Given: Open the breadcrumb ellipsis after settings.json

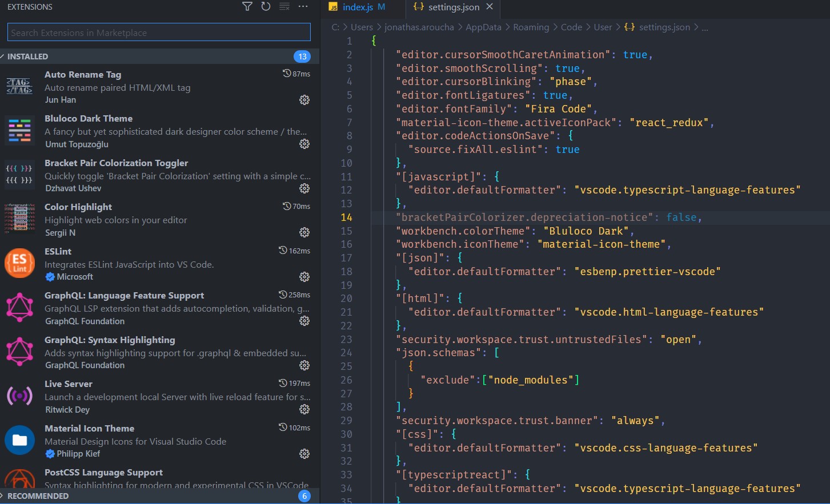Looking at the screenshot, I should pyautogui.click(x=705, y=27).
